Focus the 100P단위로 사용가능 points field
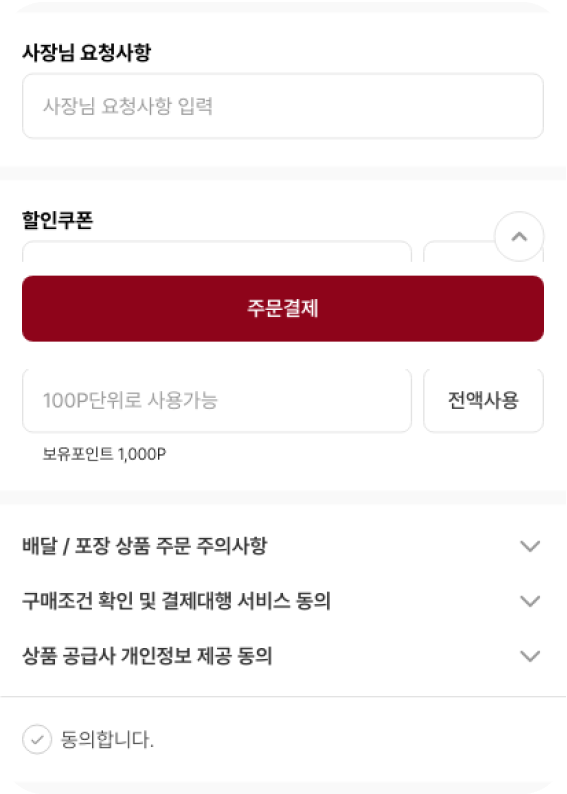 pos(217,400)
